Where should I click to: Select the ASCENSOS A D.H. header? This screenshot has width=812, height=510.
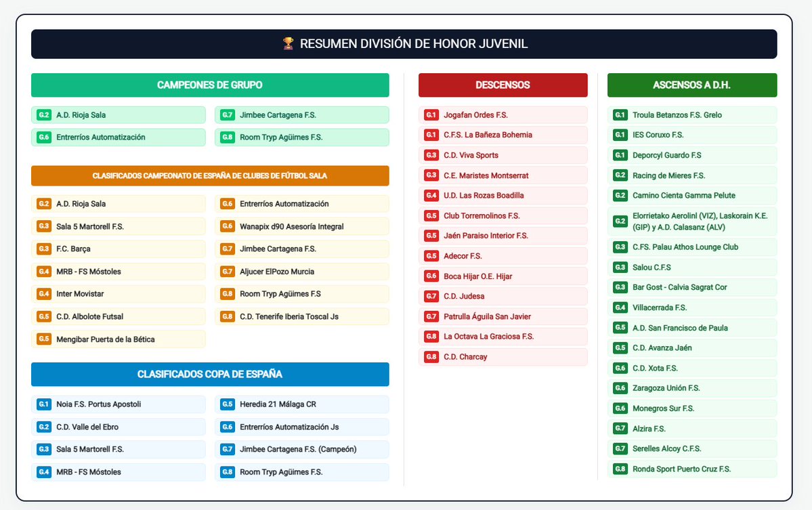692,85
